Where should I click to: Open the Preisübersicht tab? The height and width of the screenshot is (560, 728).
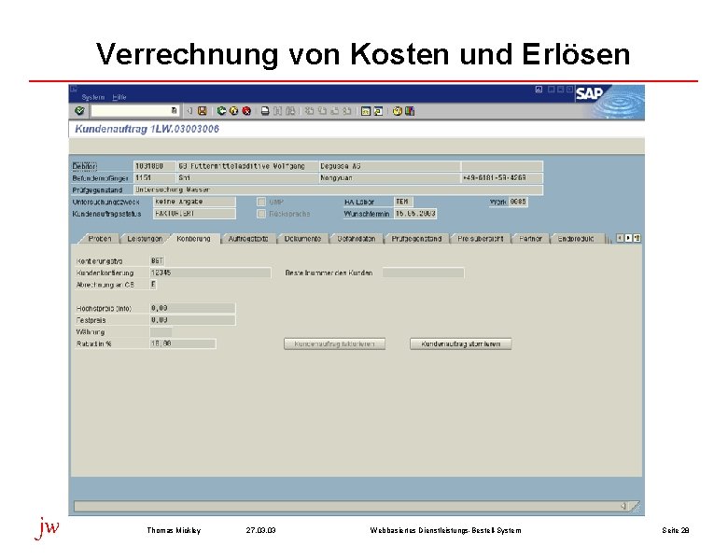point(480,239)
